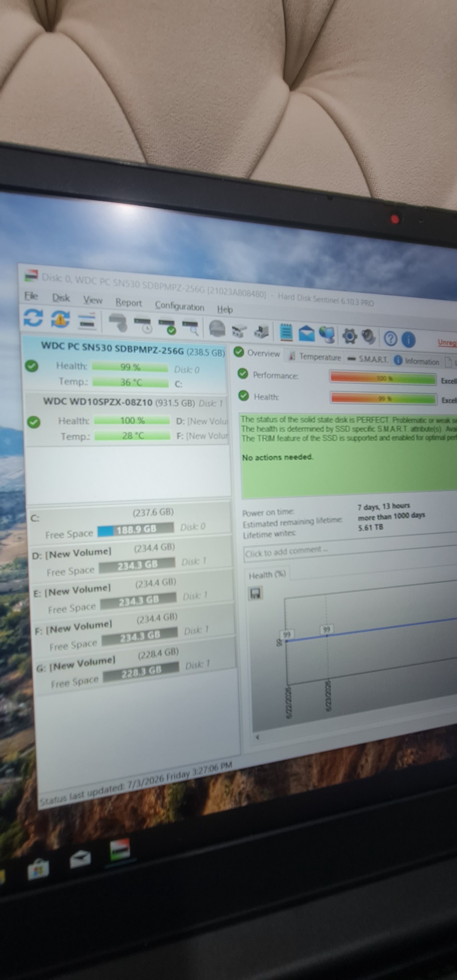The image size is (457, 980).
Task: Click the drive with card toolbar icon
Action: point(239,330)
